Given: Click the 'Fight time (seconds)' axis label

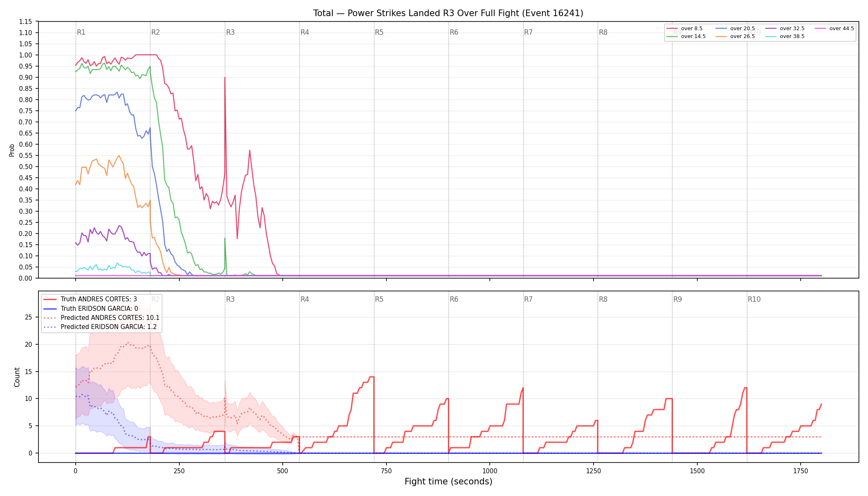Looking at the screenshot, I should coord(448,482).
